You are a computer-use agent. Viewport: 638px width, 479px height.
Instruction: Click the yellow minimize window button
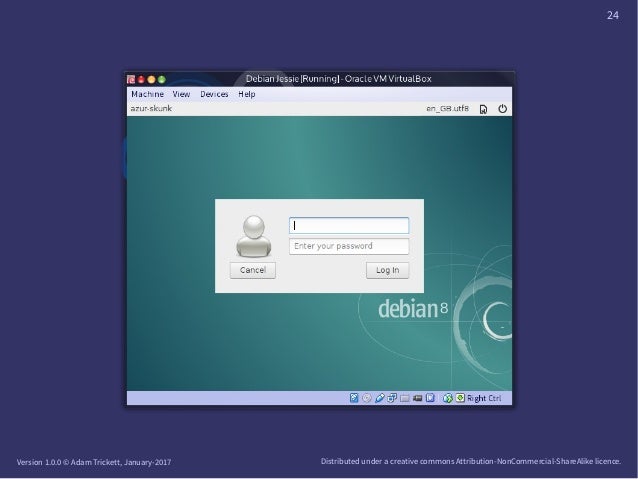151,79
